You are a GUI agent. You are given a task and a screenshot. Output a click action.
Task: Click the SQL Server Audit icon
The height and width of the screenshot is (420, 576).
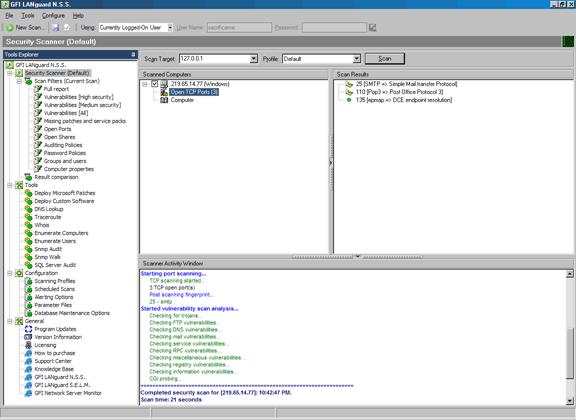(28, 265)
